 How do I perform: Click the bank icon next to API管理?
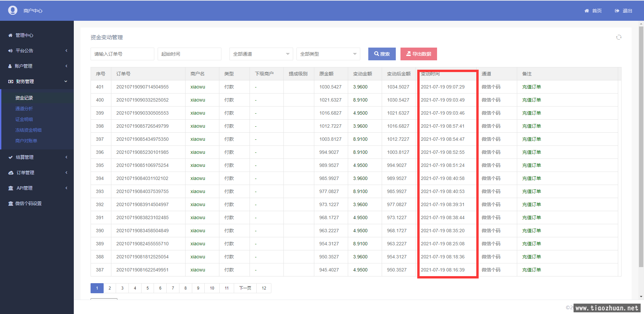[11, 188]
